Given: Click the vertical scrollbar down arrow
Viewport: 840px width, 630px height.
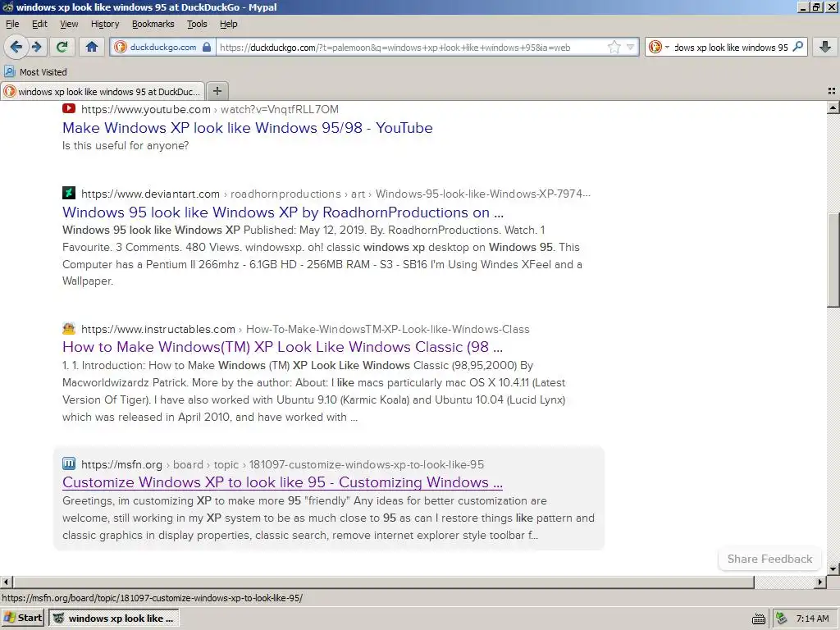Looking at the screenshot, I should point(833,568).
